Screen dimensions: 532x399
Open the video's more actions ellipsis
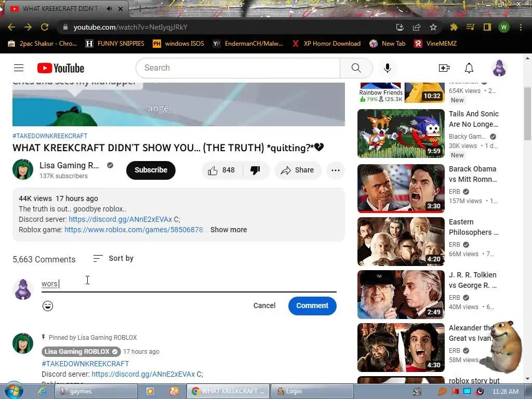point(336,170)
